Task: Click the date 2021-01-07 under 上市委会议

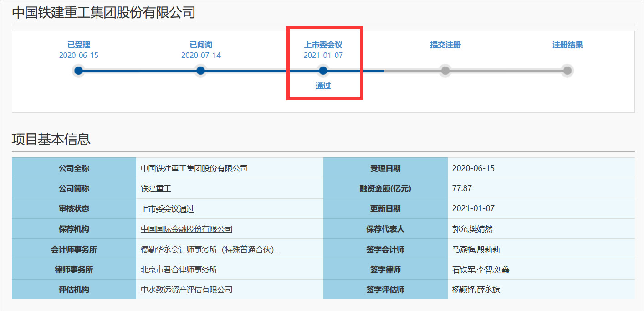Action: 323,55
